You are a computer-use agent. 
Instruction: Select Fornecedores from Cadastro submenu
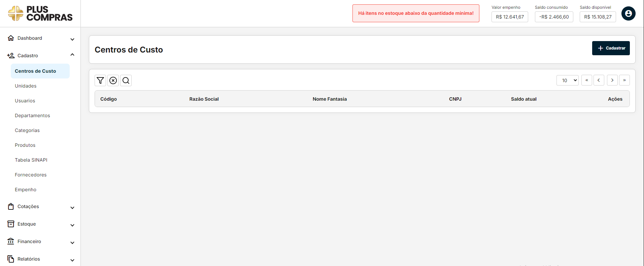click(x=31, y=175)
